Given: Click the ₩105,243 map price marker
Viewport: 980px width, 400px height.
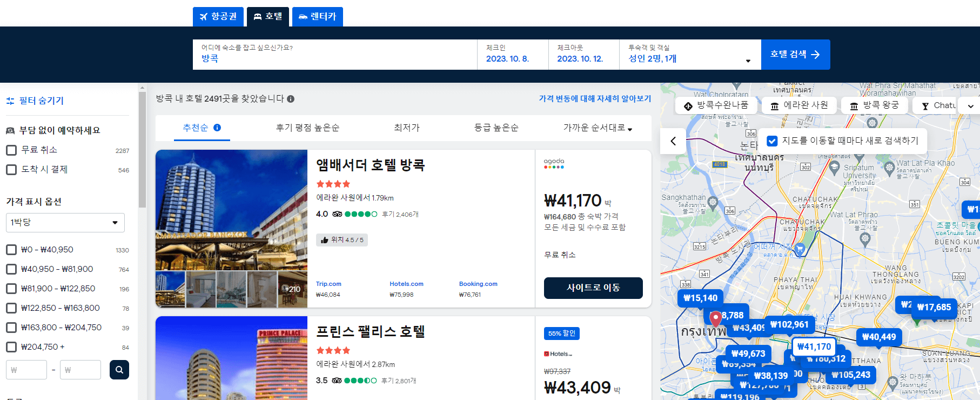Looking at the screenshot, I should point(851,375).
